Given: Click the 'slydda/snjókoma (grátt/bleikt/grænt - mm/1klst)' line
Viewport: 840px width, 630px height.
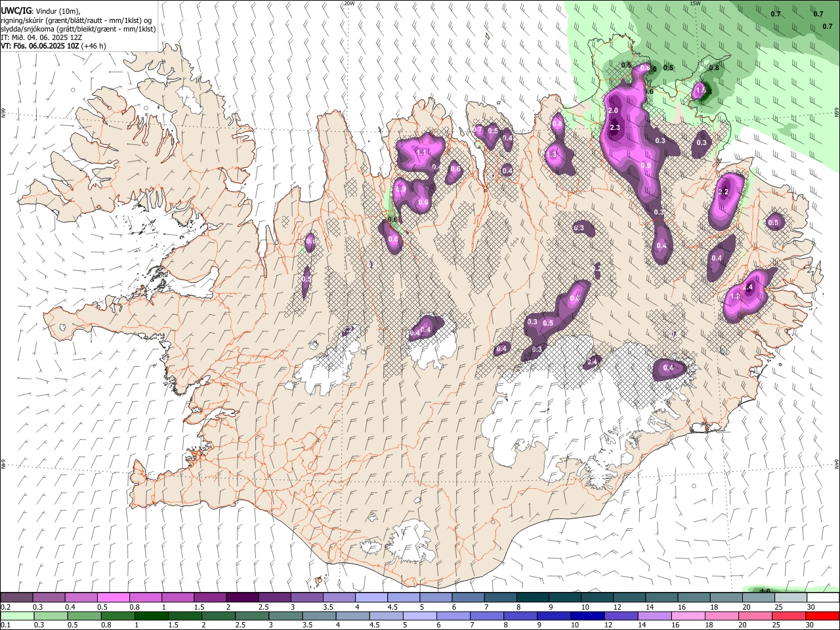Looking at the screenshot, I should point(77,29).
